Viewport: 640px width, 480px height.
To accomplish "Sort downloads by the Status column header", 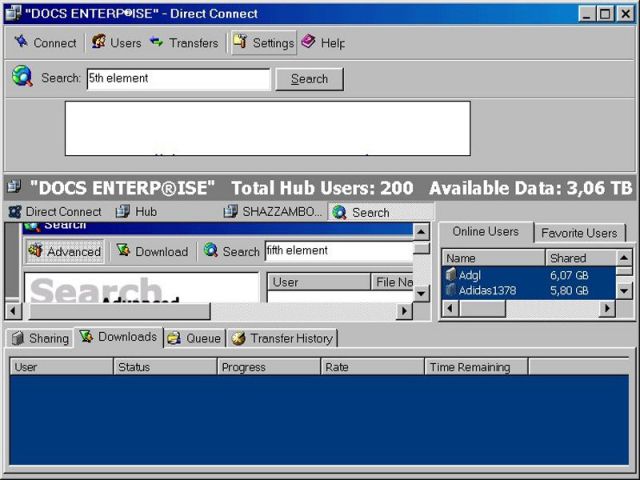I will 165,367.
